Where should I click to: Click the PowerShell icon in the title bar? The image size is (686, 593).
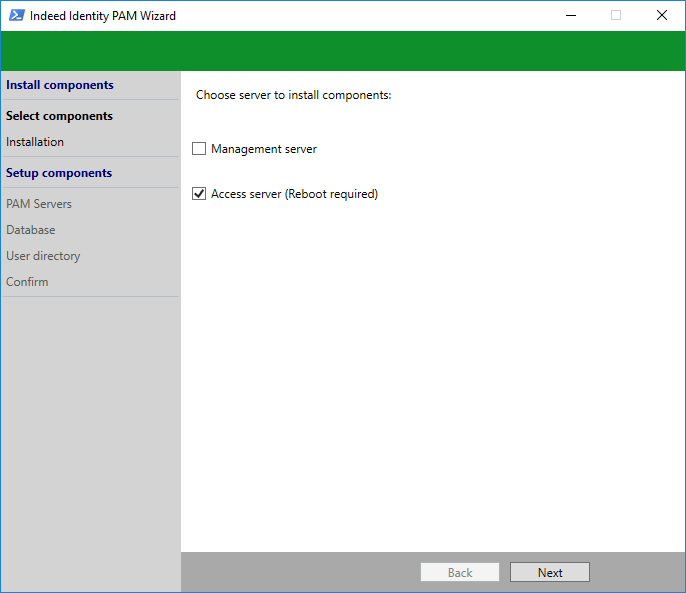pyautogui.click(x=17, y=15)
